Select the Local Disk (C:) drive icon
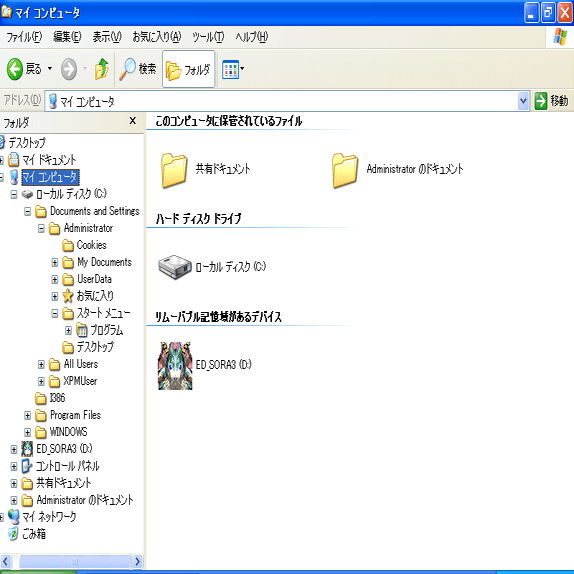This screenshot has height=574, width=574. 175,267
